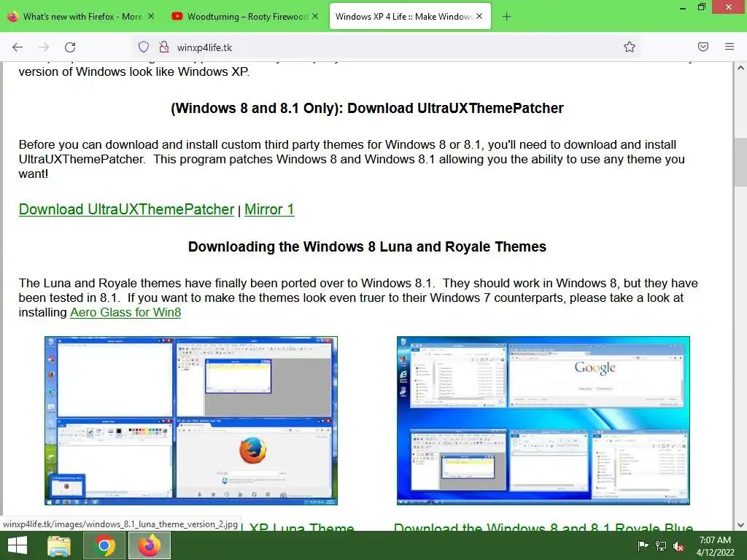The height and width of the screenshot is (560, 747).
Task: Open the Royale Blue theme screenshot thumbnail
Action: point(543,421)
